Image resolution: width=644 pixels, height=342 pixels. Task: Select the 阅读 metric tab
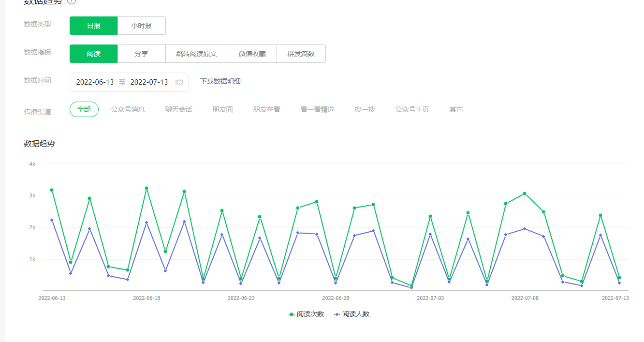94,54
